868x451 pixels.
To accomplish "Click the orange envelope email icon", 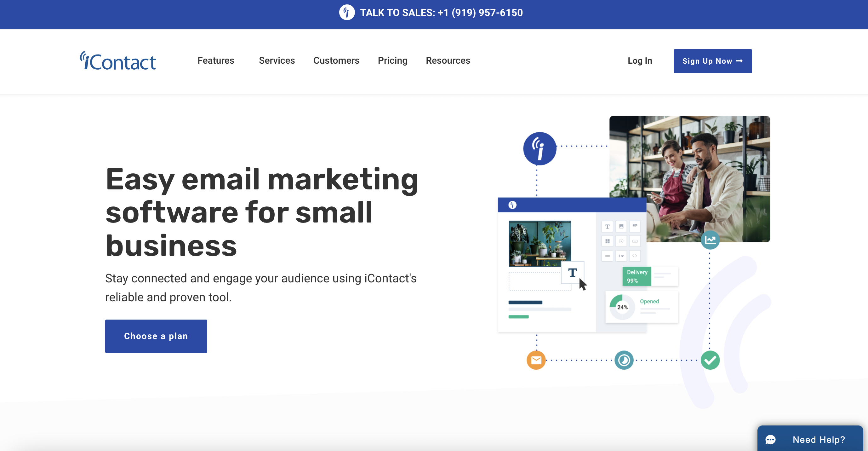I will (536, 360).
